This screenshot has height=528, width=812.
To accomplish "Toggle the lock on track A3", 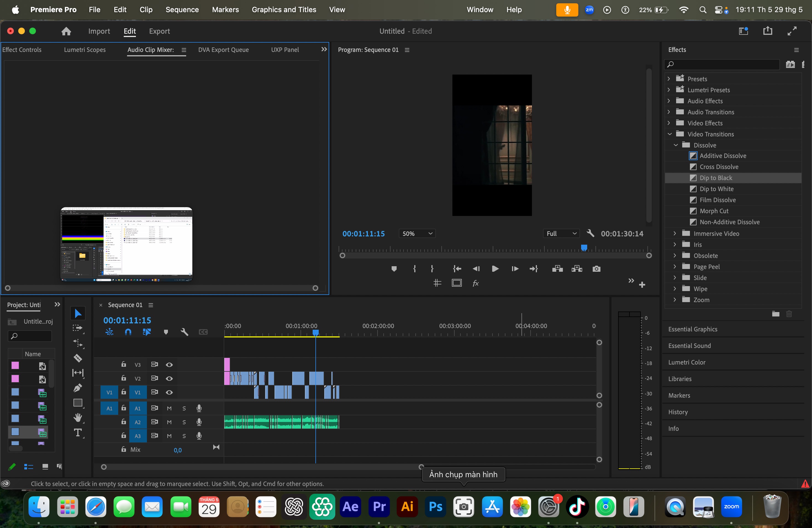I will [123, 435].
